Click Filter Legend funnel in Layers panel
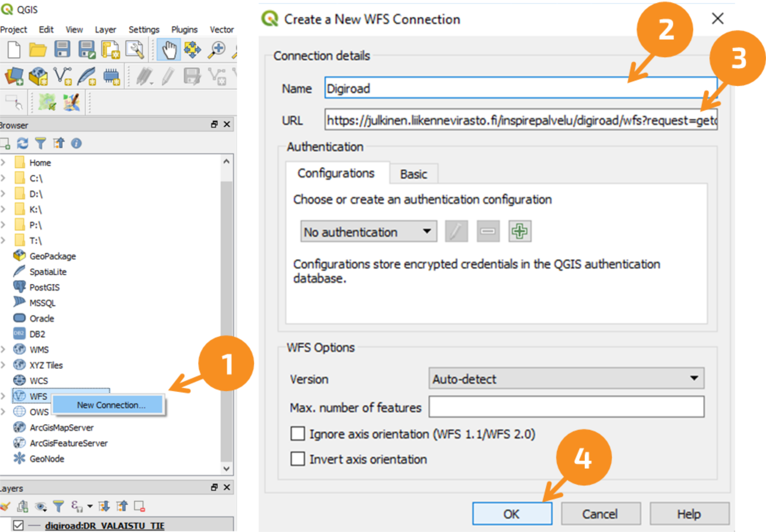The width and height of the screenshot is (766, 532). tap(58, 506)
